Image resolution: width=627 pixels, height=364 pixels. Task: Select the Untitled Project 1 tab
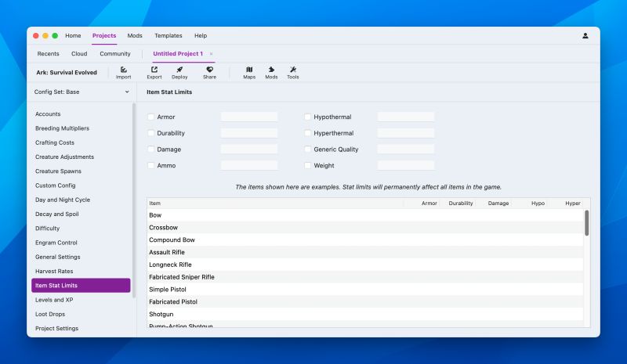click(x=178, y=53)
